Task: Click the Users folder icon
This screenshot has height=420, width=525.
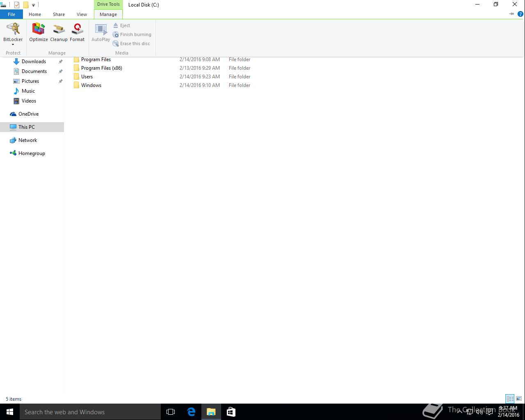Action: 76,77
